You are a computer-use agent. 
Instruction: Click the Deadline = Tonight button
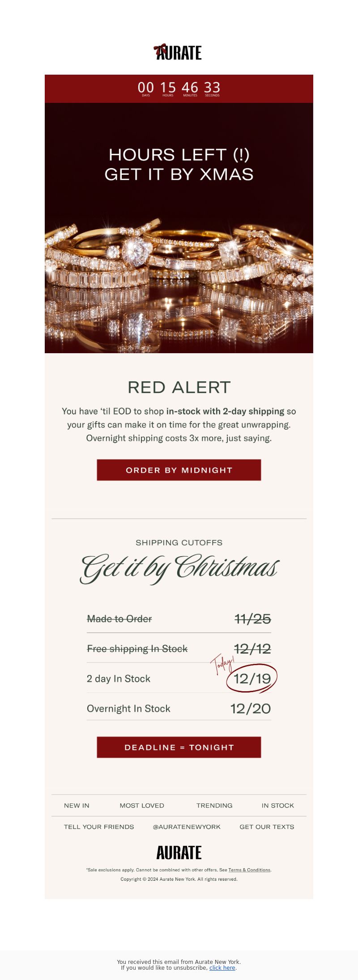pyautogui.click(x=179, y=747)
